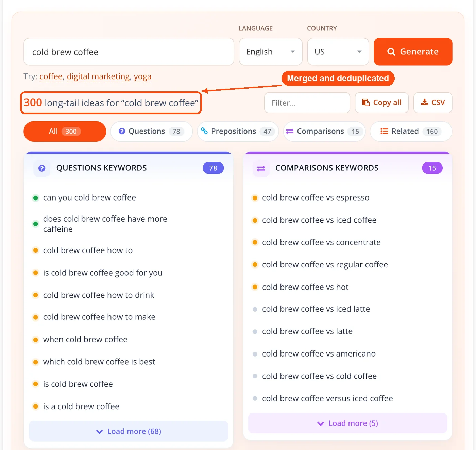Click the swap arrows icon in Comparisons tab
476x450 pixels.
[x=290, y=131]
